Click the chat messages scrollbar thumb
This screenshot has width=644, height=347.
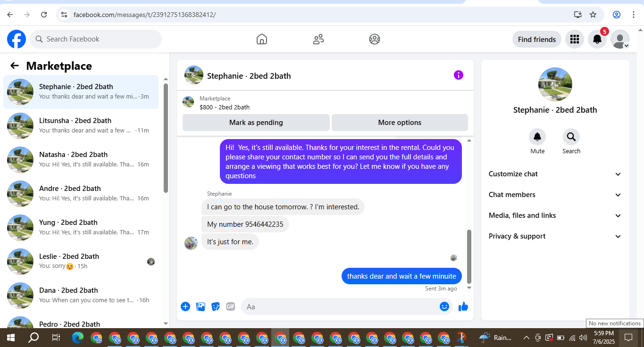pyautogui.click(x=469, y=256)
